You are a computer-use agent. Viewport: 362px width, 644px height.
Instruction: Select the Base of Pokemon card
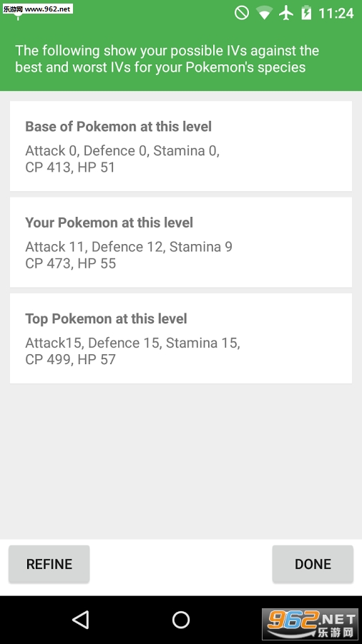180,146
